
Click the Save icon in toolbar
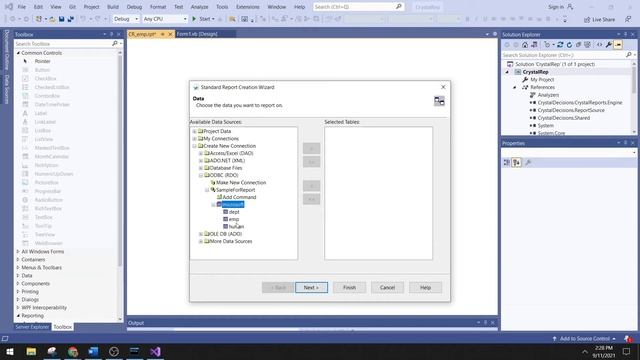pyautogui.click(x=62, y=19)
